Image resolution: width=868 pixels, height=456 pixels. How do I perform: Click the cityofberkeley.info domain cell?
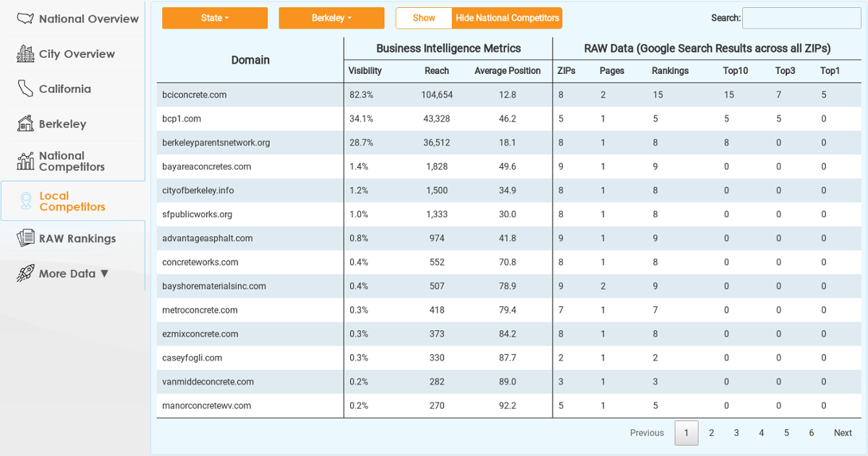coord(250,190)
